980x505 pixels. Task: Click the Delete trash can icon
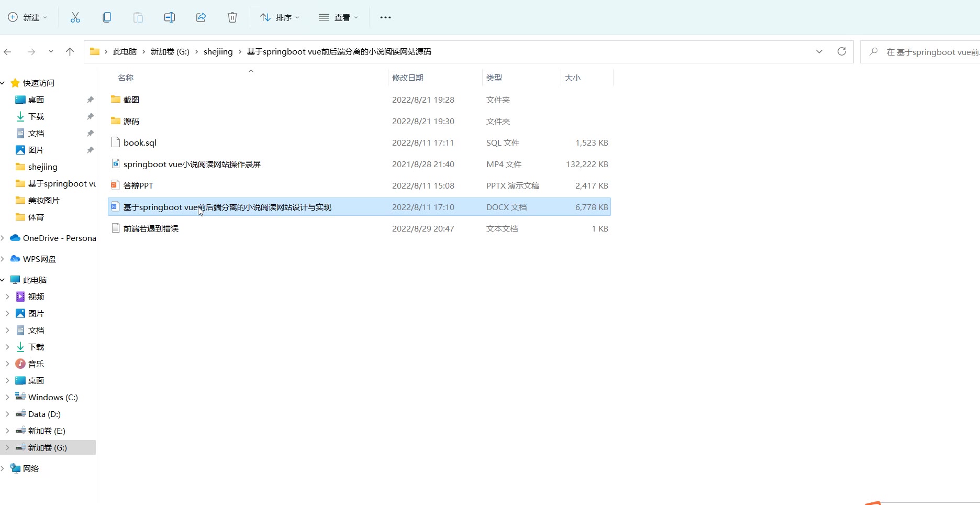point(232,17)
